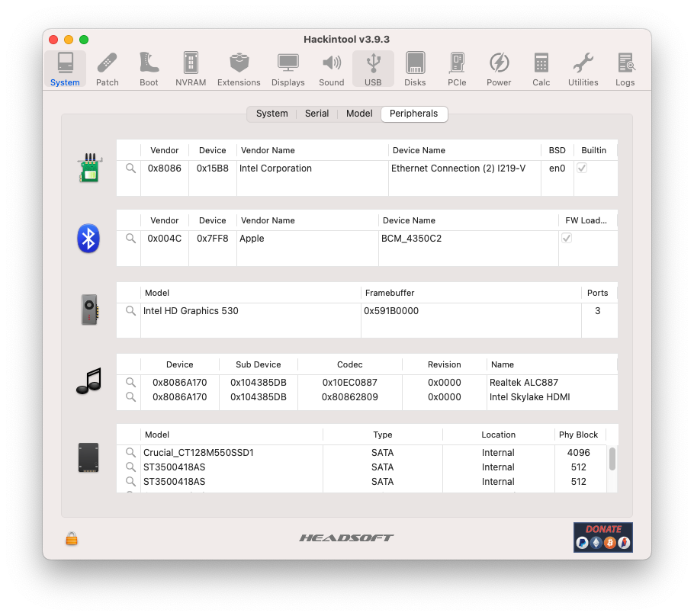Click the magnifier for Crucial_CT128M550SSD1
694x616 pixels.
click(130, 452)
